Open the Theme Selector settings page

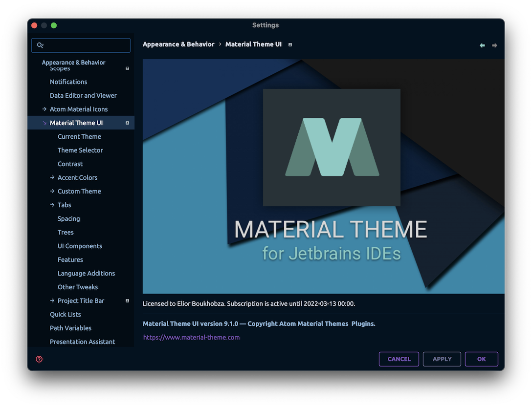click(x=80, y=150)
